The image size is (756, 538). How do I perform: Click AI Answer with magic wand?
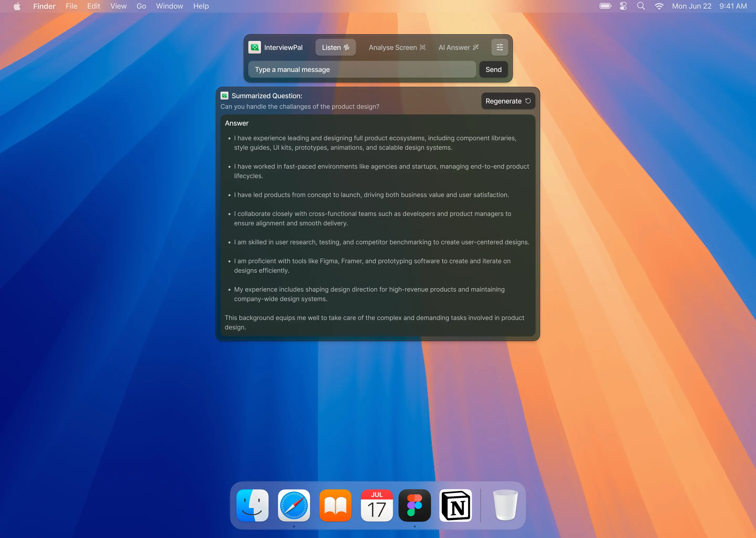click(458, 47)
